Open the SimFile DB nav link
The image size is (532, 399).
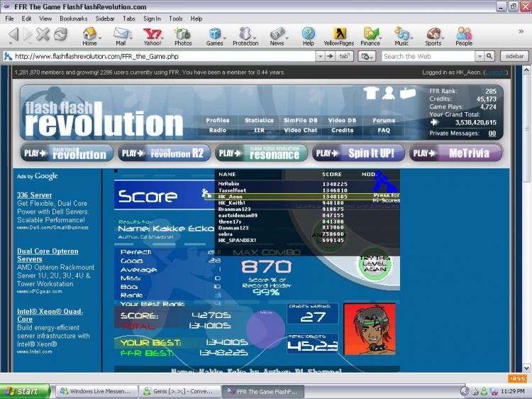coord(301,120)
